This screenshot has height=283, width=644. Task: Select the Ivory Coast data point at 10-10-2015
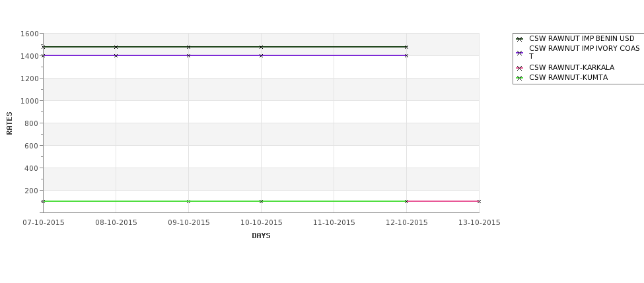tap(261, 55)
